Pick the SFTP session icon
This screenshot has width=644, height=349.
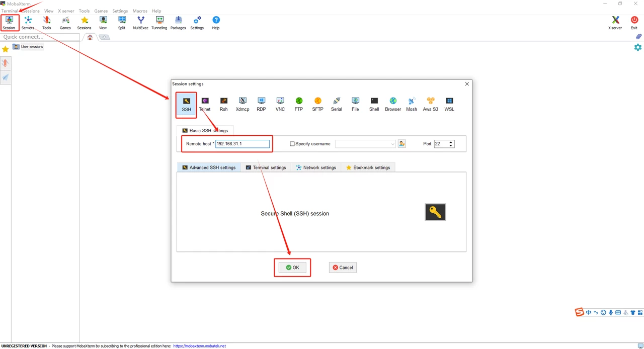click(317, 104)
